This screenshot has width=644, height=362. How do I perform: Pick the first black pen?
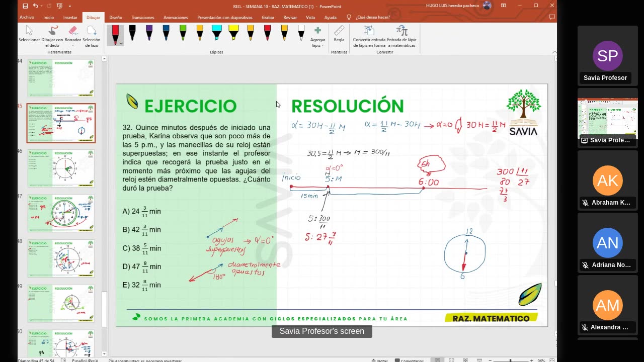(x=132, y=33)
